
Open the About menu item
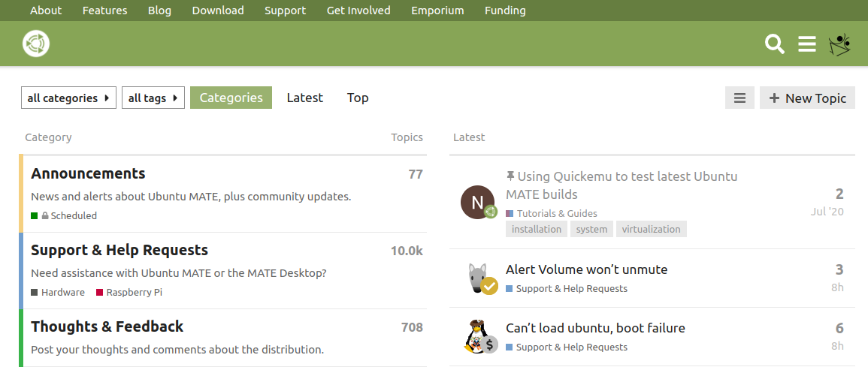46,11
